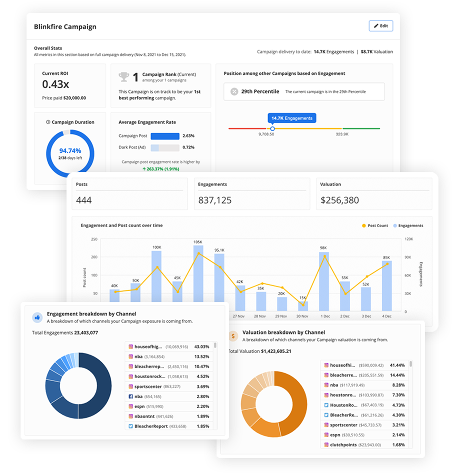Click the engagement channel list scrollbar
This screenshot has height=476, width=458.
point(215,346)
